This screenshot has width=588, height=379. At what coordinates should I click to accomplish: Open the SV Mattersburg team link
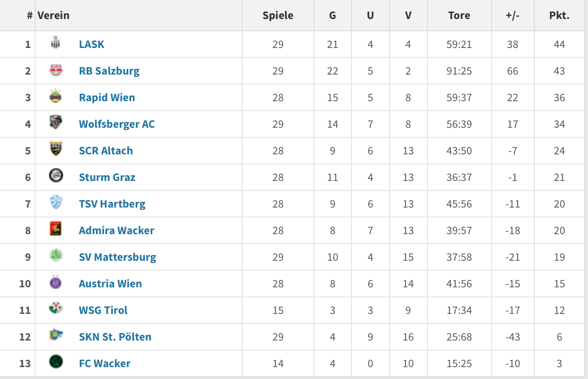pos(117,257)
